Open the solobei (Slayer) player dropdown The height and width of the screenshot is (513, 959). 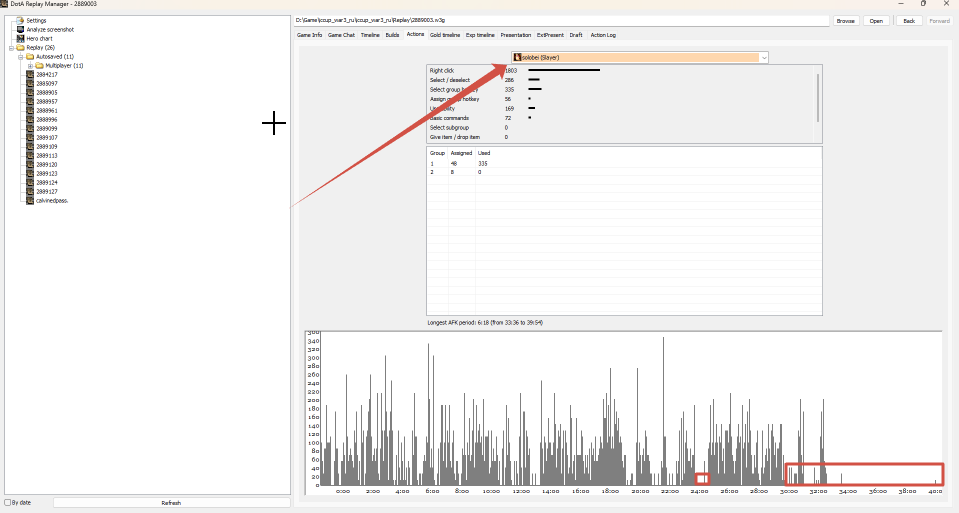764,57
